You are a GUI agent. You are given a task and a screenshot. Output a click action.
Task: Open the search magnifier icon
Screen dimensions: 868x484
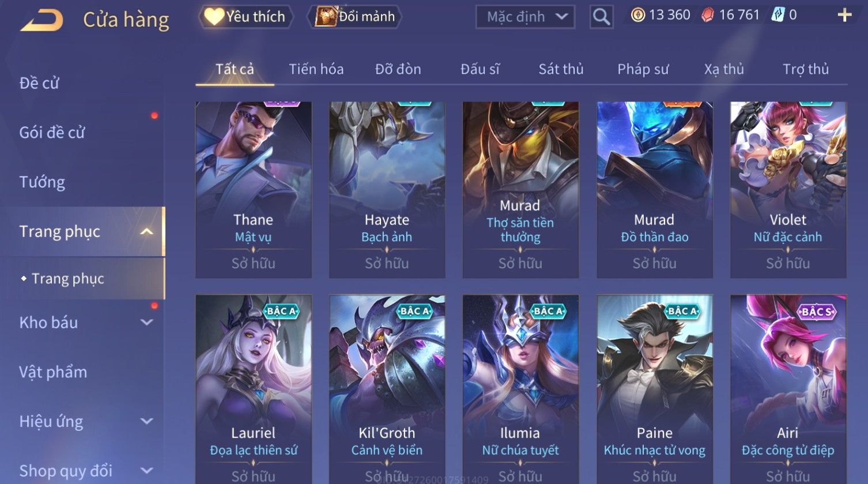601,17
